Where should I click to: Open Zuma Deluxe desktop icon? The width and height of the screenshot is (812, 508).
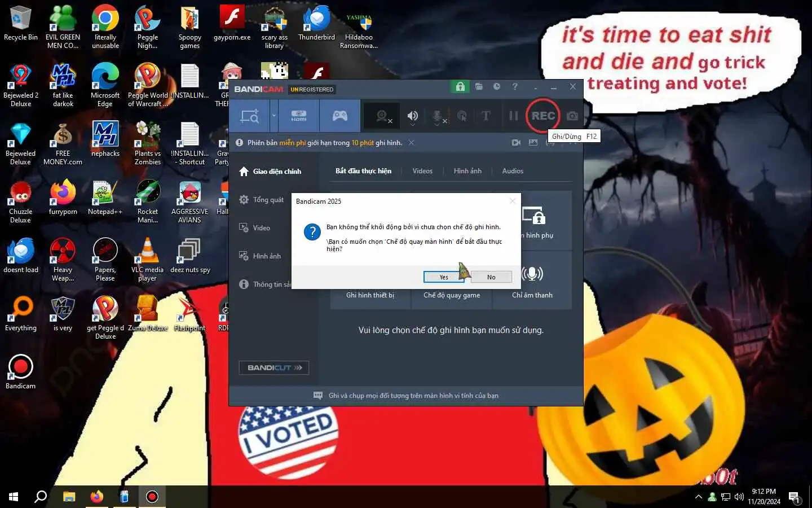[x=147, y=314]
